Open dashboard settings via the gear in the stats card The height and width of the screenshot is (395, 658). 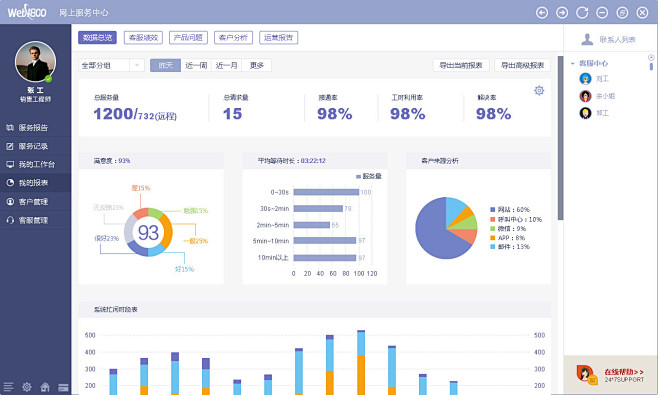click(x=539, y=90)
